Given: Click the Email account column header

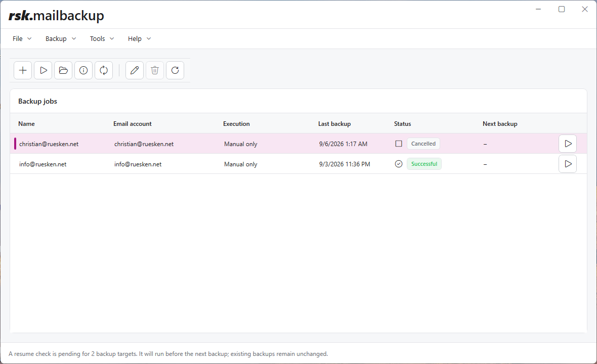Looking at the screenshot, I should click(132, 124).
